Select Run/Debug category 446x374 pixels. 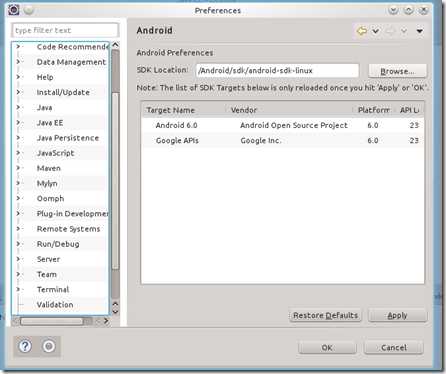[x=58, y=244]
